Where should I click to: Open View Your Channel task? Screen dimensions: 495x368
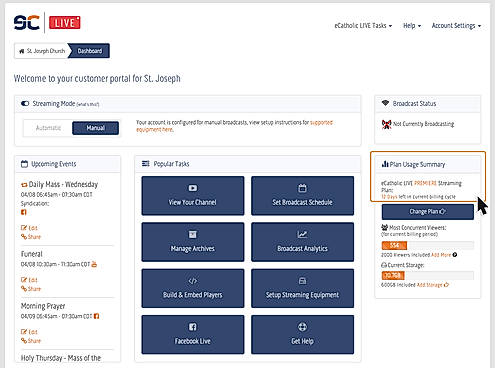click(193, 196)
